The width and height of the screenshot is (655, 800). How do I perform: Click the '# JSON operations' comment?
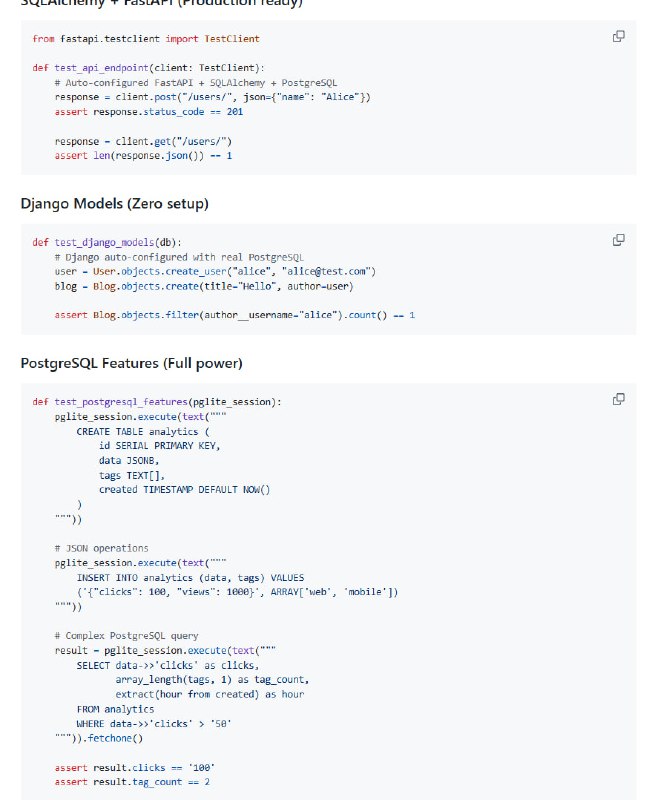coord(102,548)
